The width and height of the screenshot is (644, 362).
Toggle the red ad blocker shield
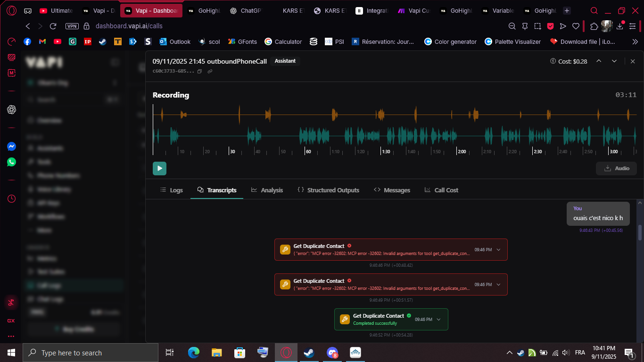point(550,26)
